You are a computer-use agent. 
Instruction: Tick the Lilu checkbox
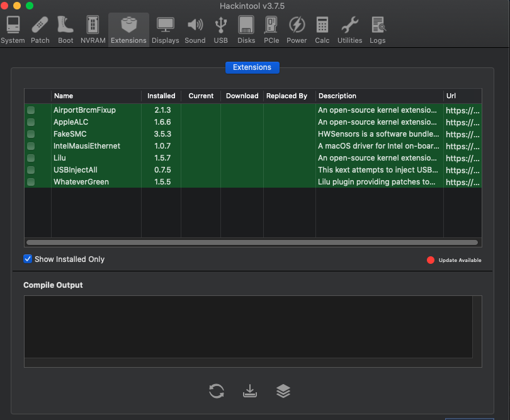coord(31,158)
